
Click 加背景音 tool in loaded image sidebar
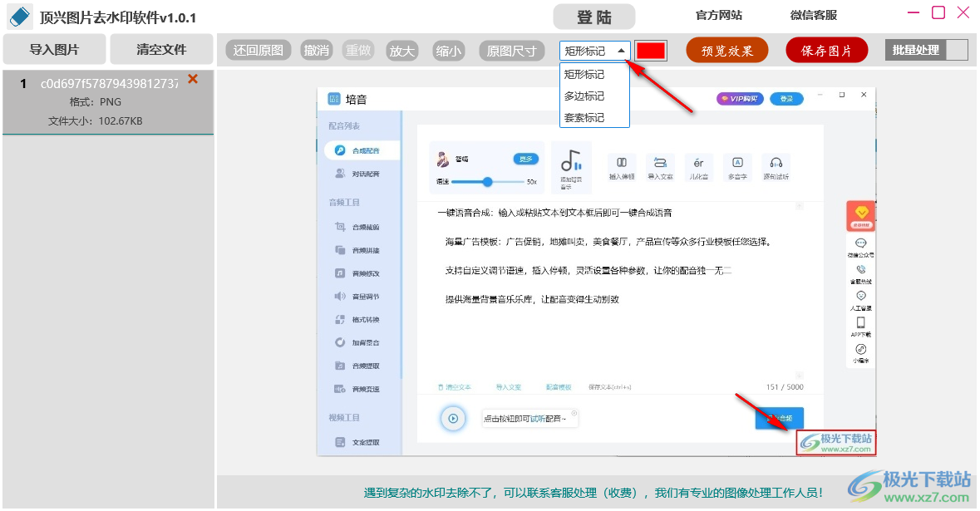[x=358, y=342]
